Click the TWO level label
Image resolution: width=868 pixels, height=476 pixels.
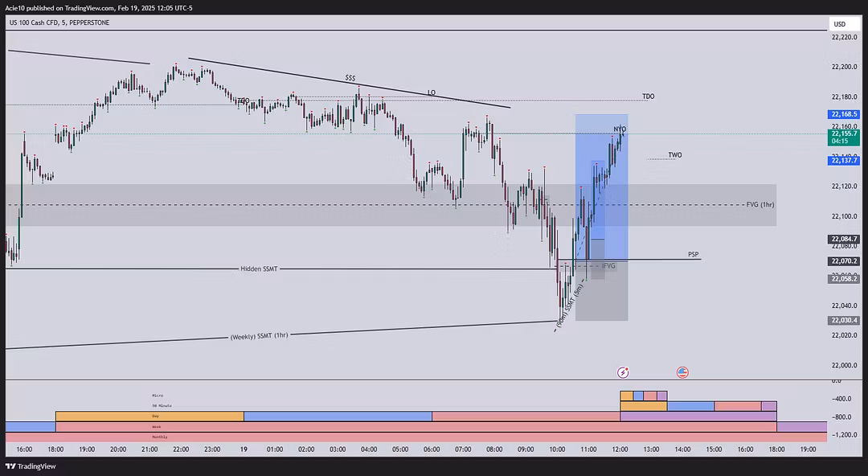[x=674, y=155]
